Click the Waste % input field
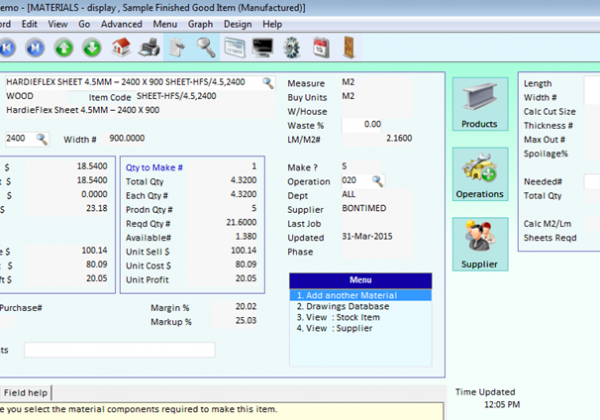Viewport: 600px width, 420px height. (362, 125)
